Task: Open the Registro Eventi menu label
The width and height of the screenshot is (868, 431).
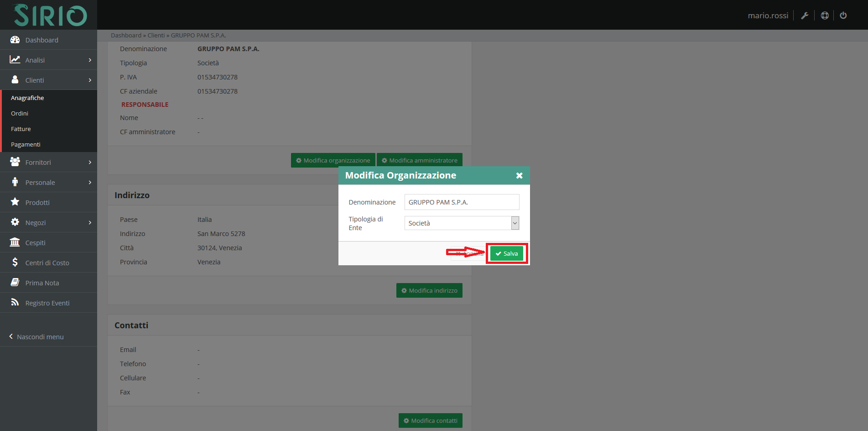Action: tap(47, 303)
